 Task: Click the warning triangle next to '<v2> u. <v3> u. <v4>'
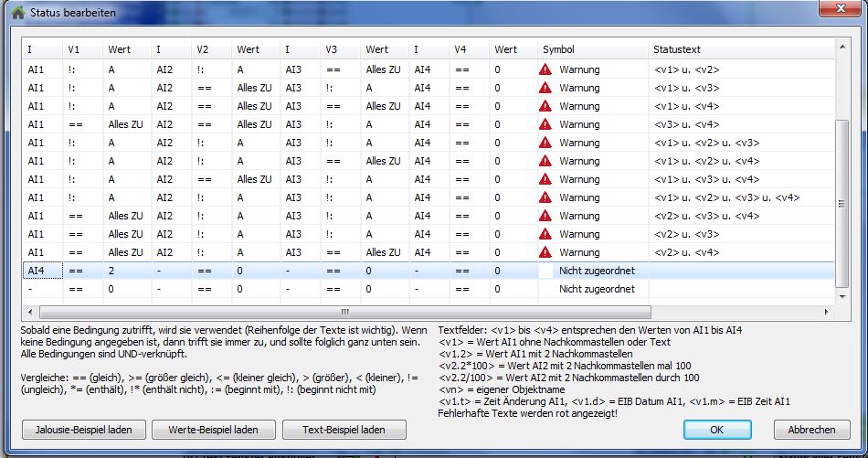click(x=545, y=216)
